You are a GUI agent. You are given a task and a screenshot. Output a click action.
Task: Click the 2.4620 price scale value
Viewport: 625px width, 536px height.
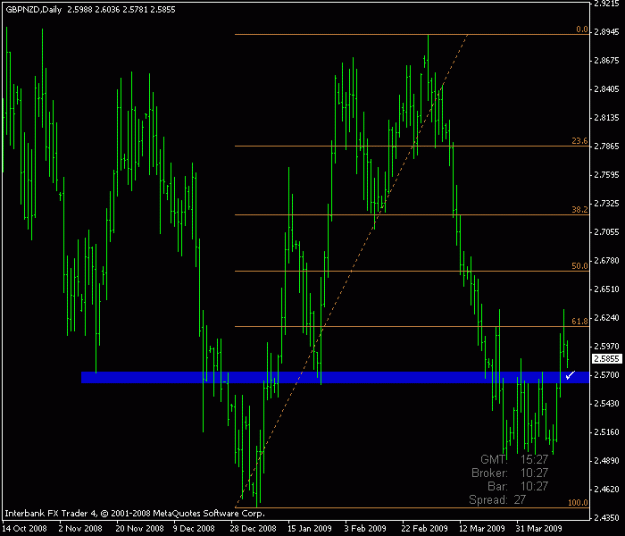tap(607, 489)
